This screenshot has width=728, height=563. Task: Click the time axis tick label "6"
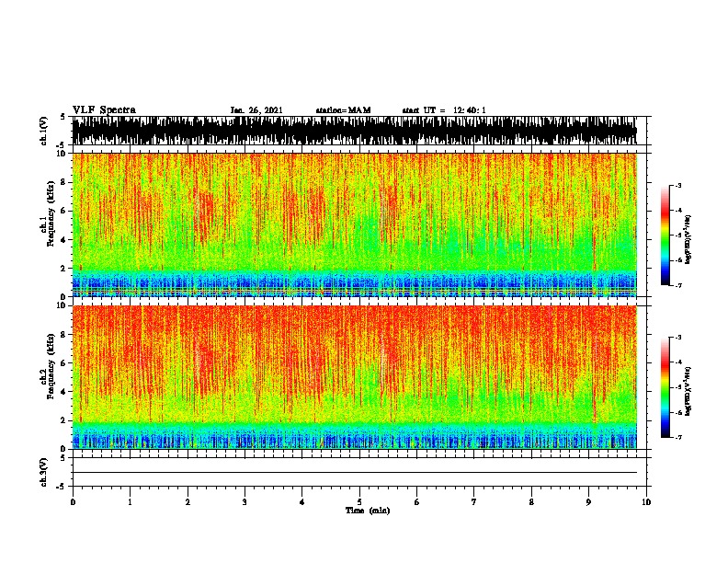(x=417, y=502)
